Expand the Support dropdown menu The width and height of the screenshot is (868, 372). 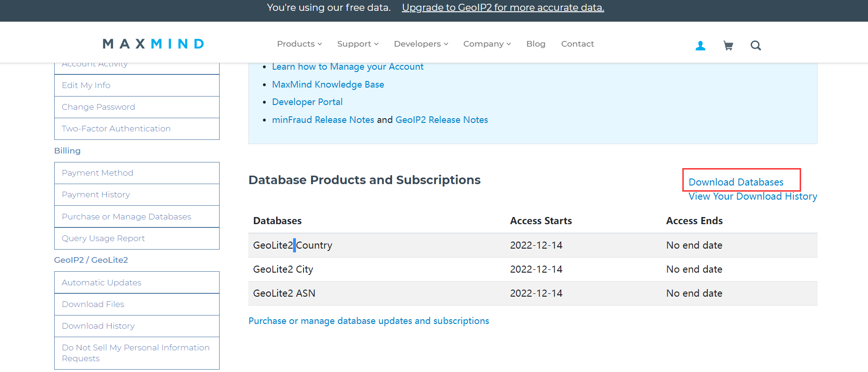(x=358, y=44)
